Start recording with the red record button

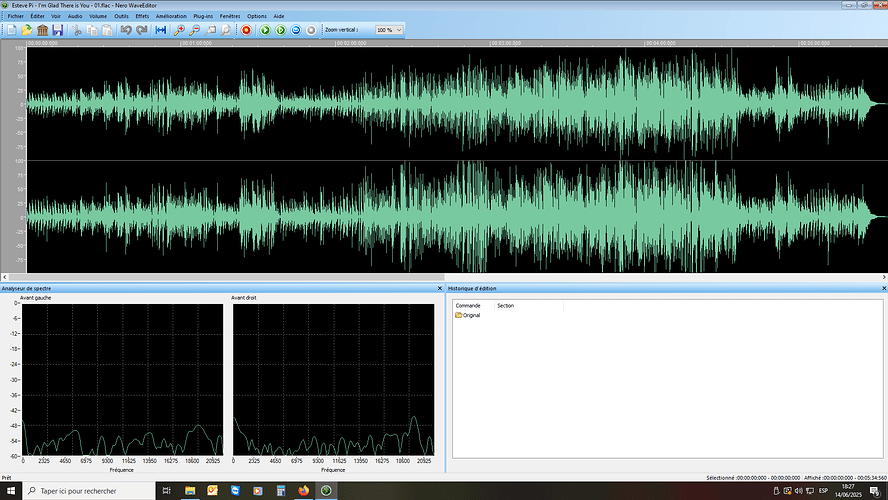coord(246,30)
